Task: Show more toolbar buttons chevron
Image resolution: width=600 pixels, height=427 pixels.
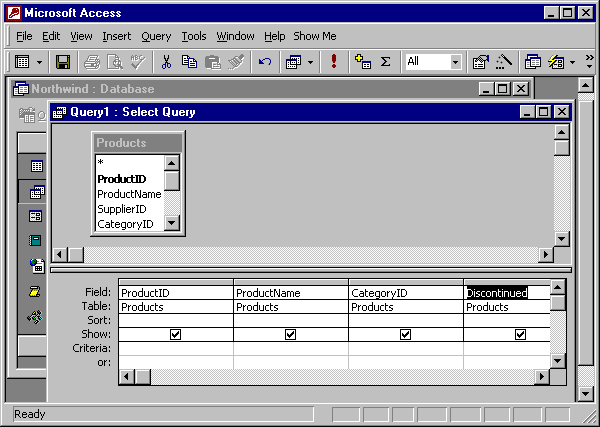Action: (590, 62)
